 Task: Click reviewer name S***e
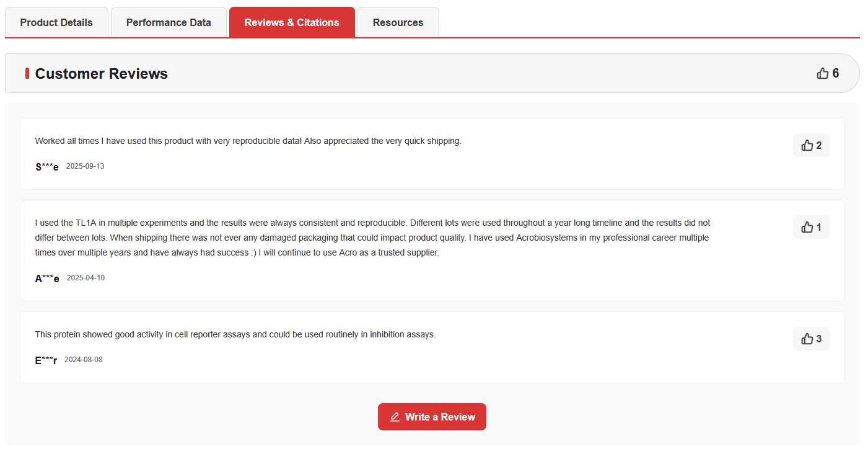coord(47,167)
